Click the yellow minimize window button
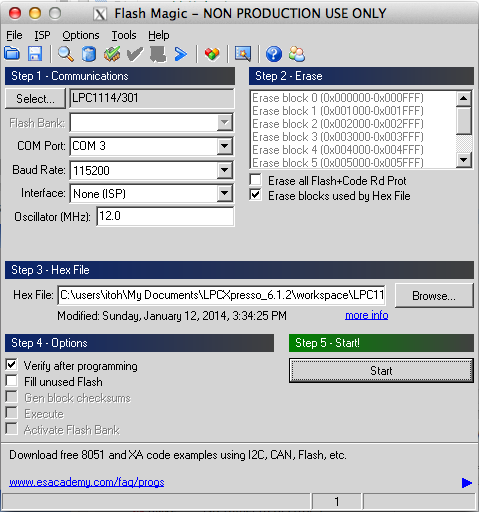 [35, 13]
